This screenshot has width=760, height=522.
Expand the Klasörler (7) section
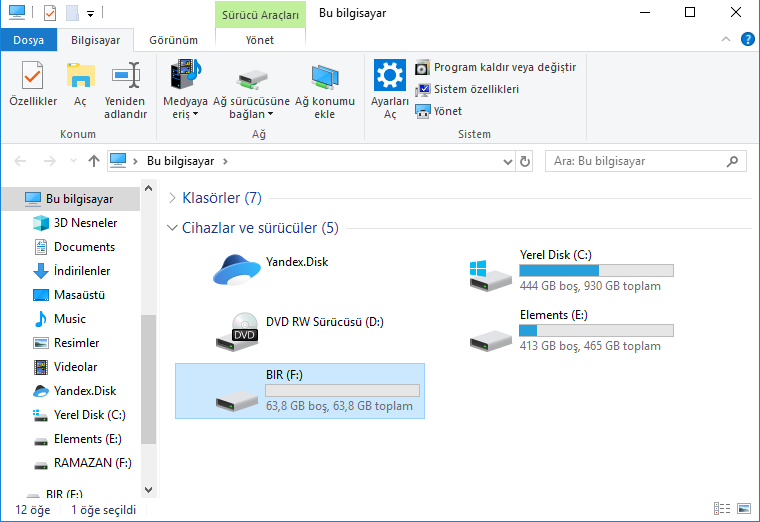pos(173,198)
